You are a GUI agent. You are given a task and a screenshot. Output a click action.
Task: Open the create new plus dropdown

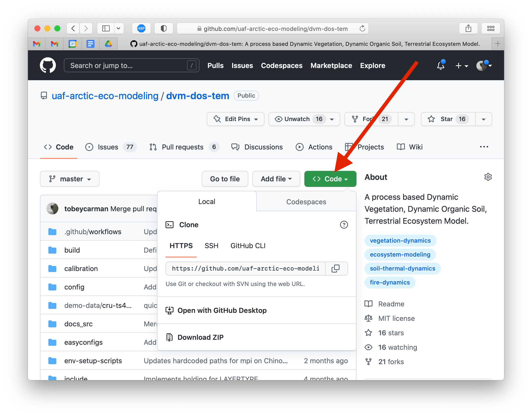click(462, 66)
